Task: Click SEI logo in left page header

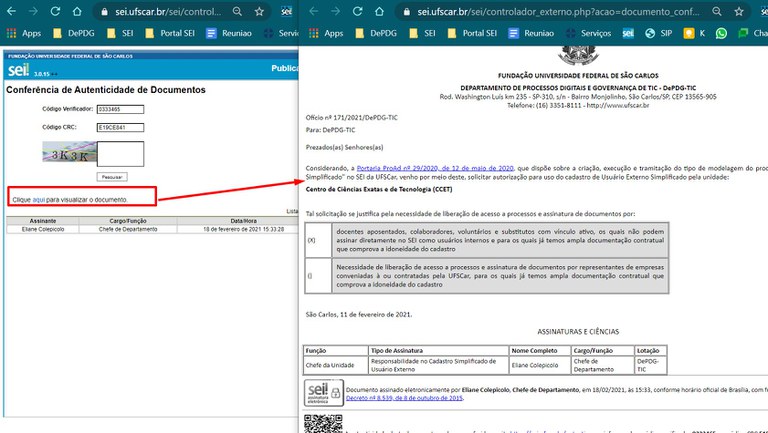Action: [x=19, y=70]
